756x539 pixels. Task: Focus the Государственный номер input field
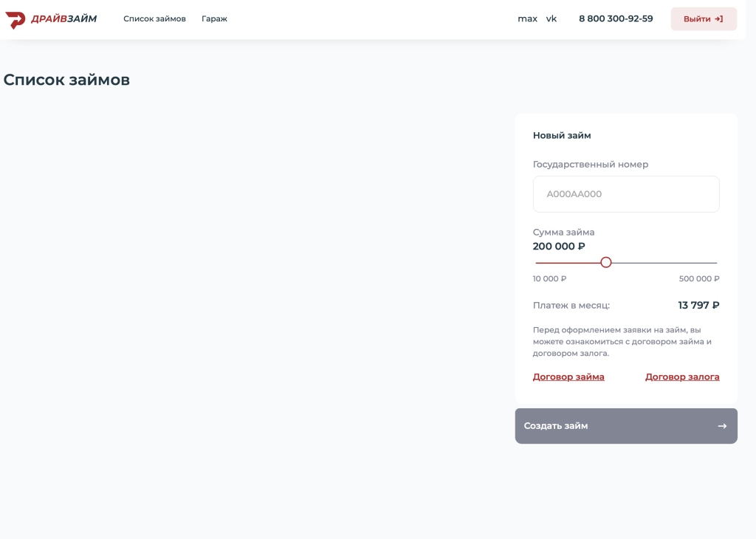(626, 194)
